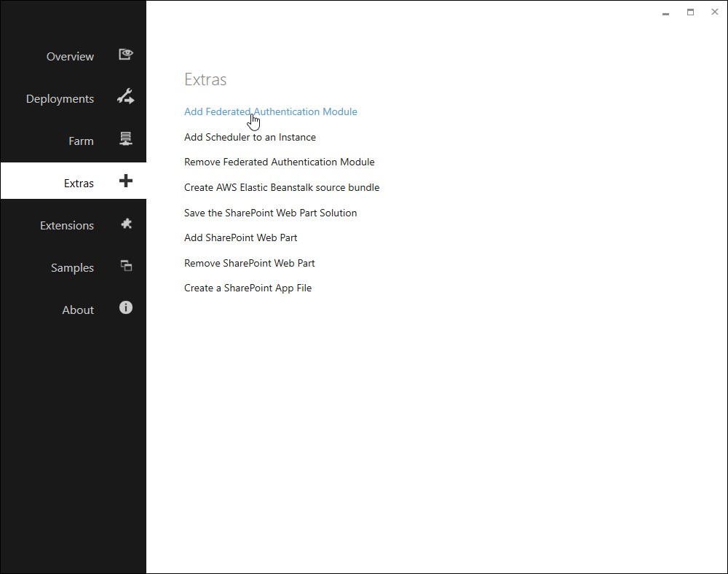728x574 pixels.
Task: Open the About page
Action: click(77, 310)
